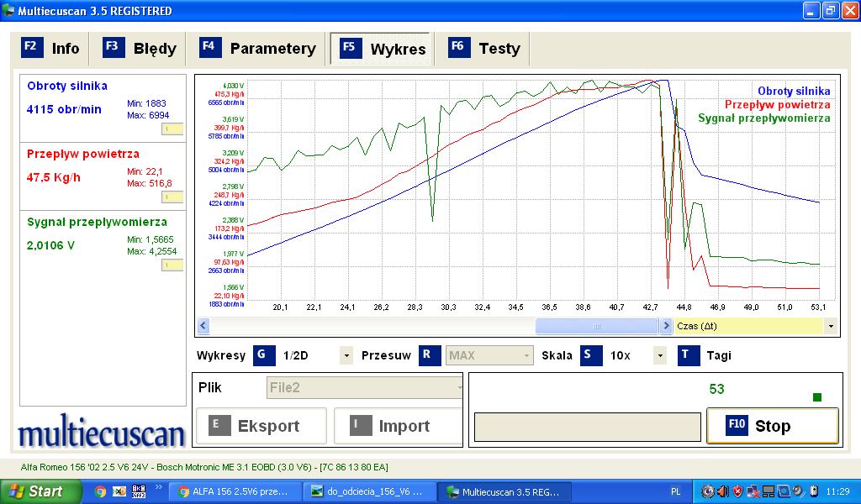Switch to ALFA 156 2.5V6 Chrome window
The width and height of the screenshot is (861, 504).
tap(235, 492)
